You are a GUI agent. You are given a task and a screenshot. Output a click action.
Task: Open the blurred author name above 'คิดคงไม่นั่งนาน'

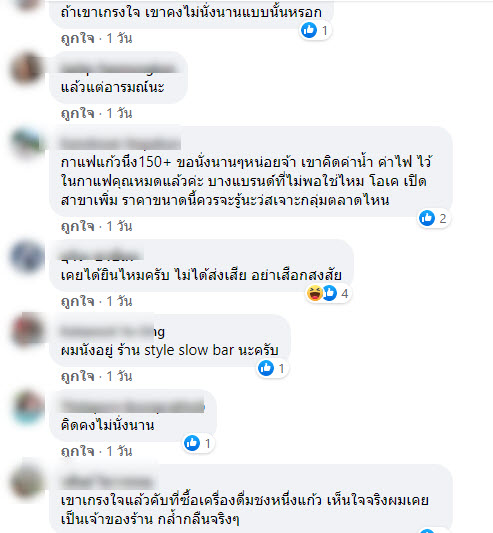(x=133, y=406)
